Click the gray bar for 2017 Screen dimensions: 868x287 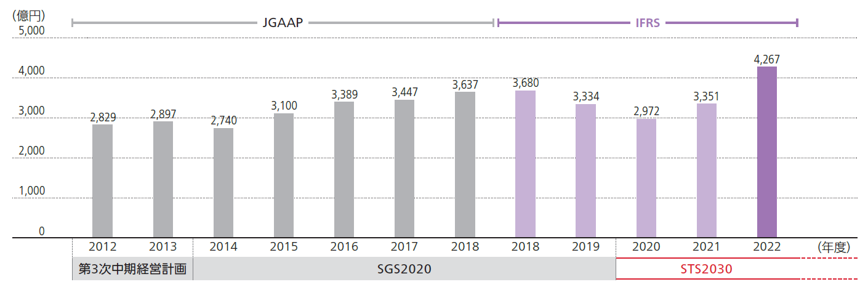[x=404, y=169]
